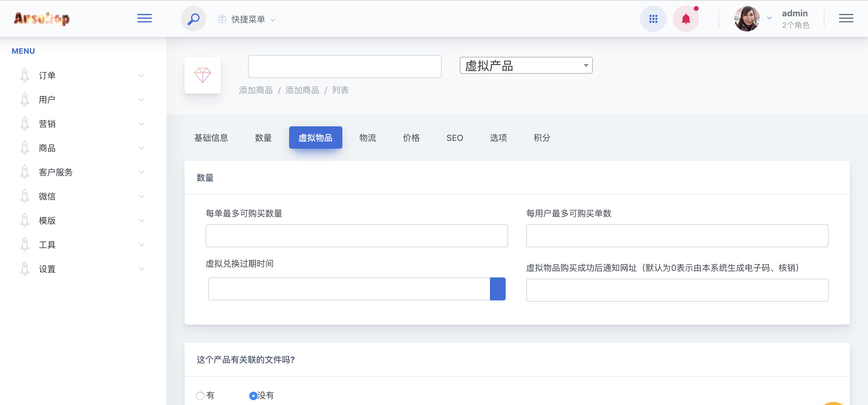The height and width of the screenshot is (405, 868).
Task: Switch to the 基础信息 tab
Action: pyautogui.click(x=211, y=138)
